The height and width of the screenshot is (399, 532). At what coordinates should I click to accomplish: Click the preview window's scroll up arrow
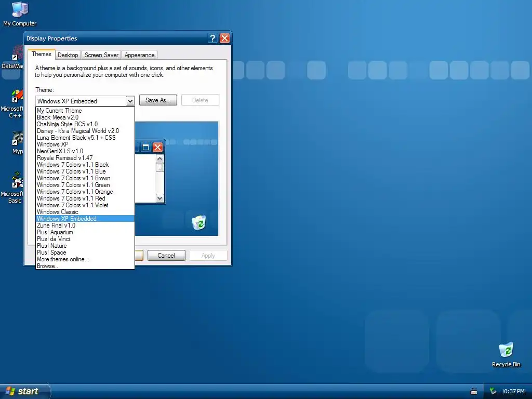(160, 159)
